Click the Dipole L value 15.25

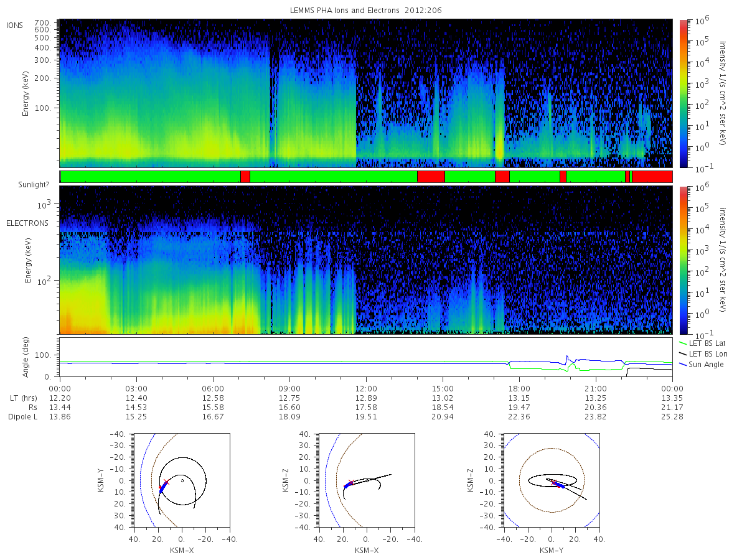[x=136, y=417]
